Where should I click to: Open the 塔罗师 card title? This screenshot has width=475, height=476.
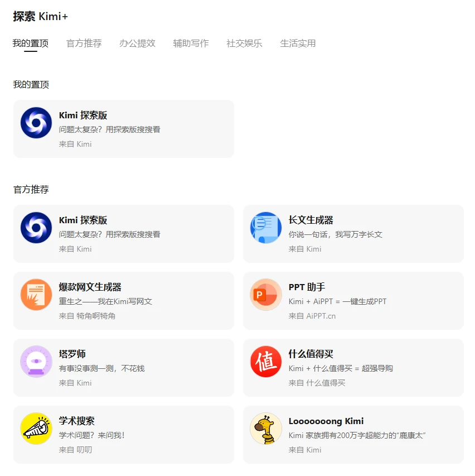(72, 354)
